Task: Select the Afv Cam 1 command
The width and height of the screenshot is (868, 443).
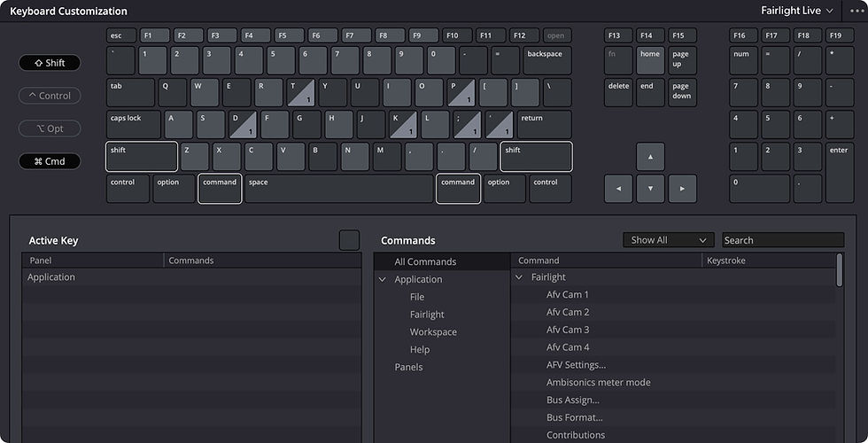Action: point(568,294)
